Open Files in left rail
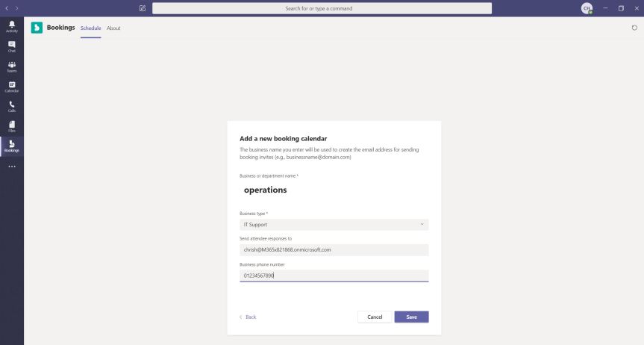The image size is (644, 345). point(11,126)
